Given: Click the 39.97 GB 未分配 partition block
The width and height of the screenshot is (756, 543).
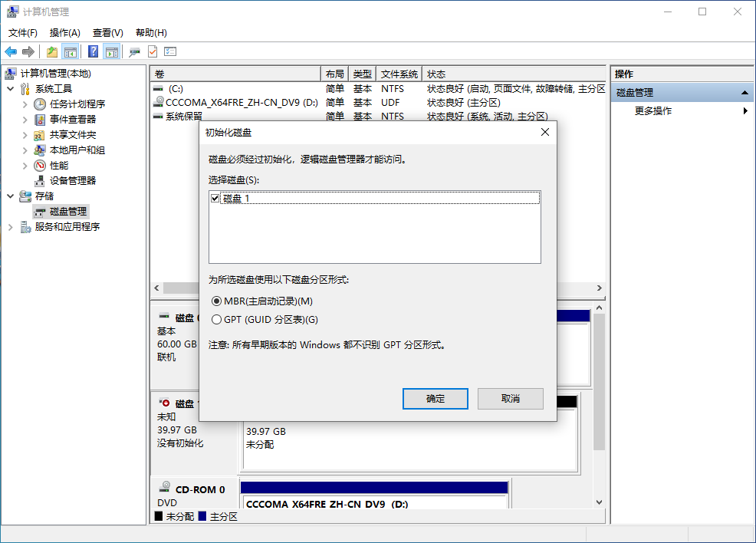Looking at the screenshot, I should pos(410,445).
